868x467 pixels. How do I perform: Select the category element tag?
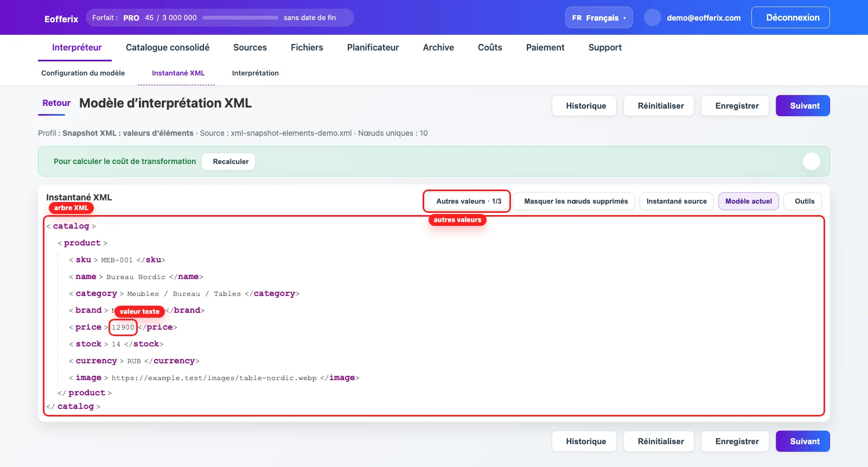pyautogui.click(x=96, y=293)
